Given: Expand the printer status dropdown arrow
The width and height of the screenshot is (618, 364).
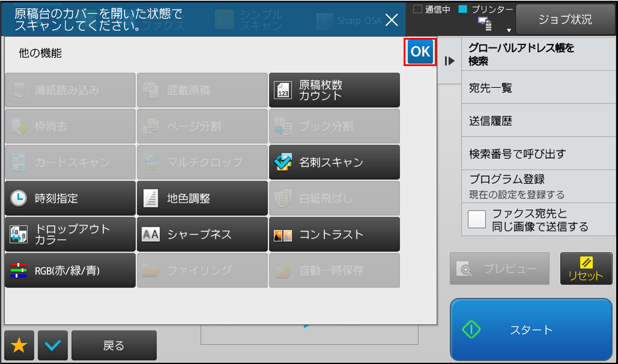Looking at the screenshot, I should [509, 30].
